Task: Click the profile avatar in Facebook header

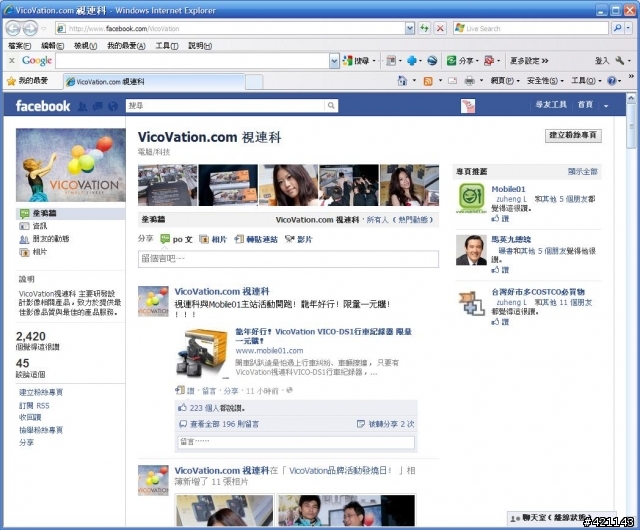Action: click(x=468, y=106)
